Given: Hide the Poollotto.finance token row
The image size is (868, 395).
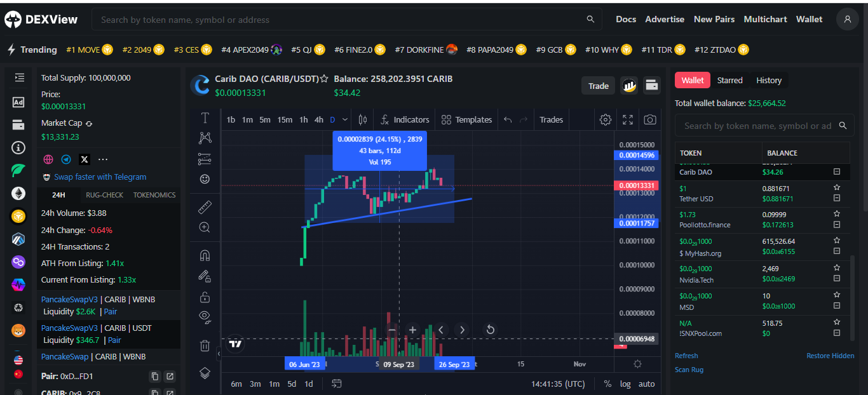Looking at the screenshot, I should click(x=837, y=225).
